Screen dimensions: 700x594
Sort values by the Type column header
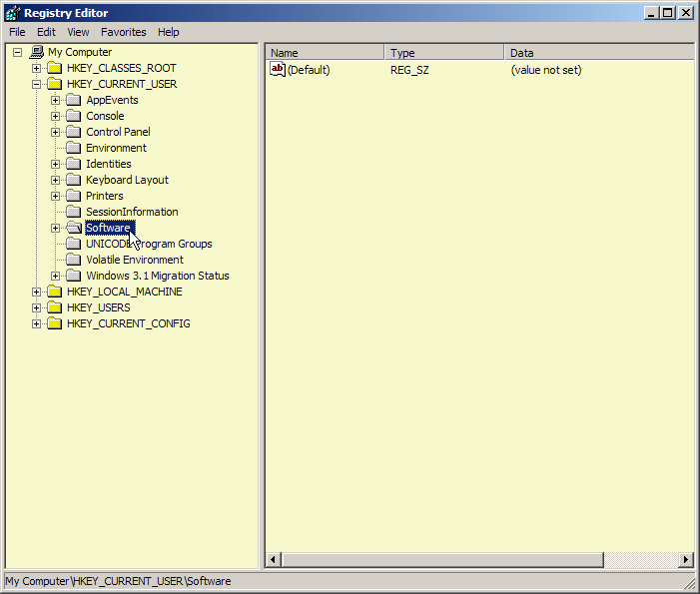coord(444,53)
